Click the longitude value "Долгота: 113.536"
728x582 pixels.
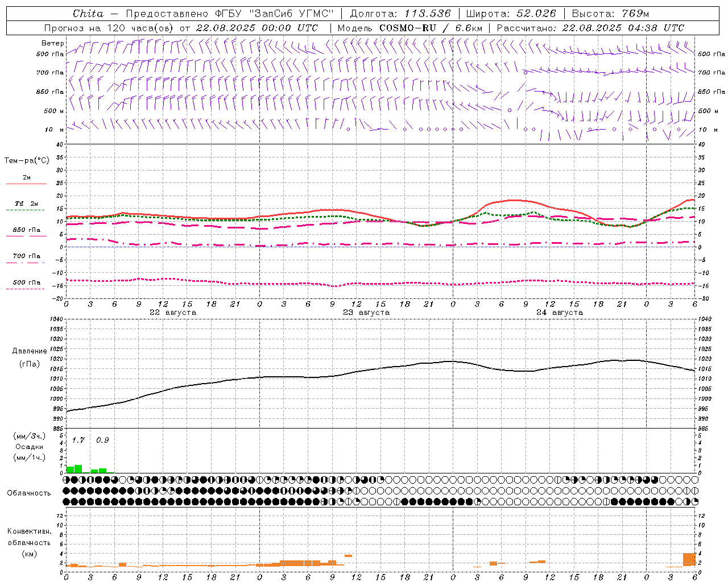point(400,14)
